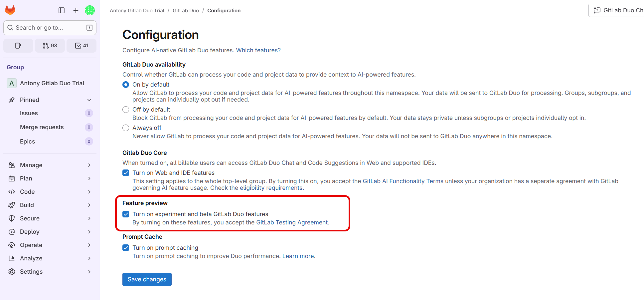The height and width of the screenshot is (300, 644).
Task: Click the plus create new icon
Action: coord(76,10)
